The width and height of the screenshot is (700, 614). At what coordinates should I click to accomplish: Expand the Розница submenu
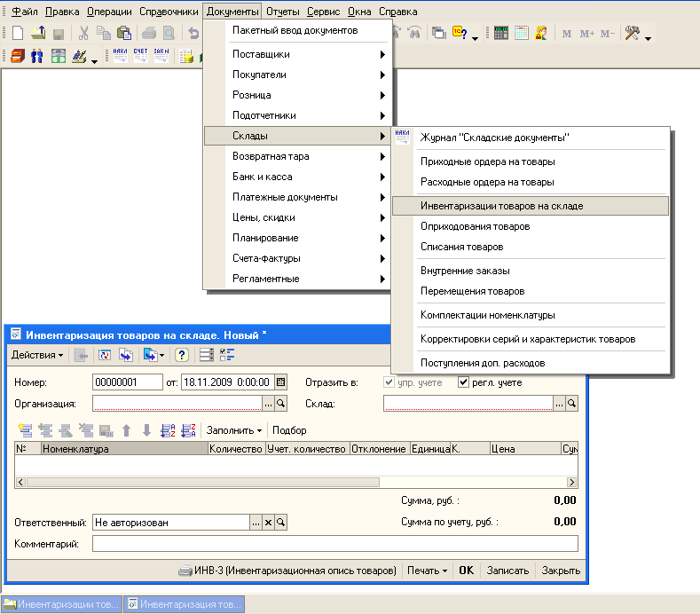(297, 95)
